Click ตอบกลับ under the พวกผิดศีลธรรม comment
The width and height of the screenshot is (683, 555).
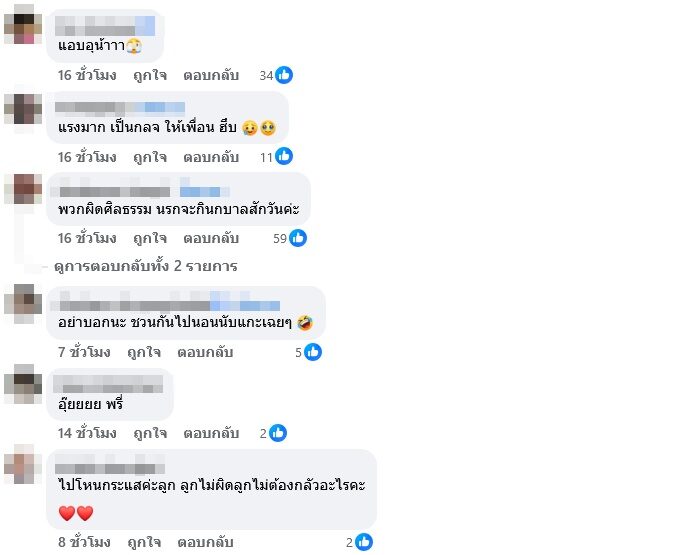[x=211, y=238]
